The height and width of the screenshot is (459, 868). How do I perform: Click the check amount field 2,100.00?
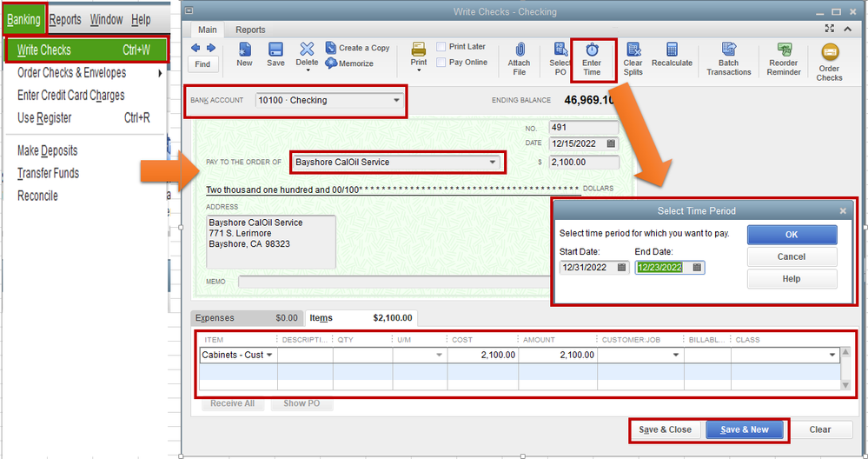[x=584, y=163]
